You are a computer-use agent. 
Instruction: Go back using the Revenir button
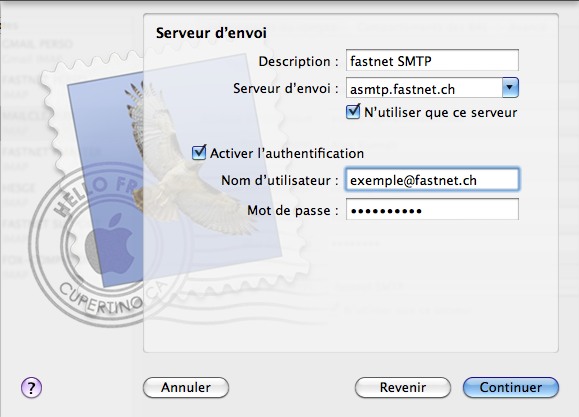coord(403,387)
